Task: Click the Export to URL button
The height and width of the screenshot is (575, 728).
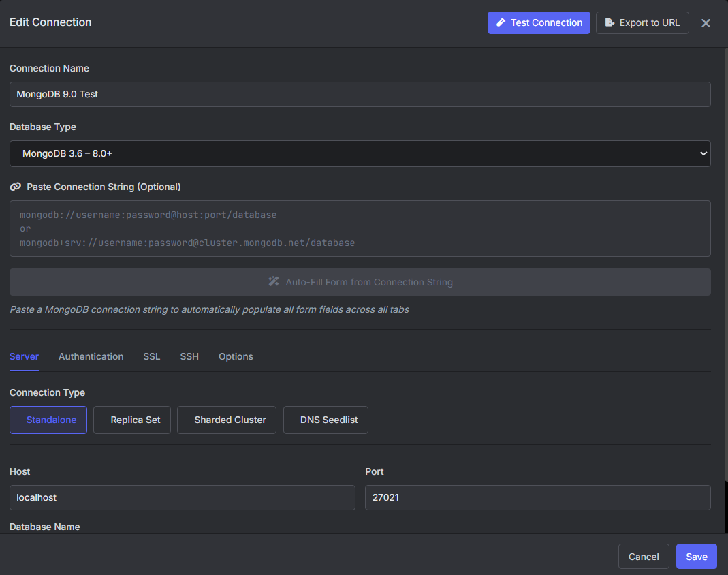Action: pos(642,22)
